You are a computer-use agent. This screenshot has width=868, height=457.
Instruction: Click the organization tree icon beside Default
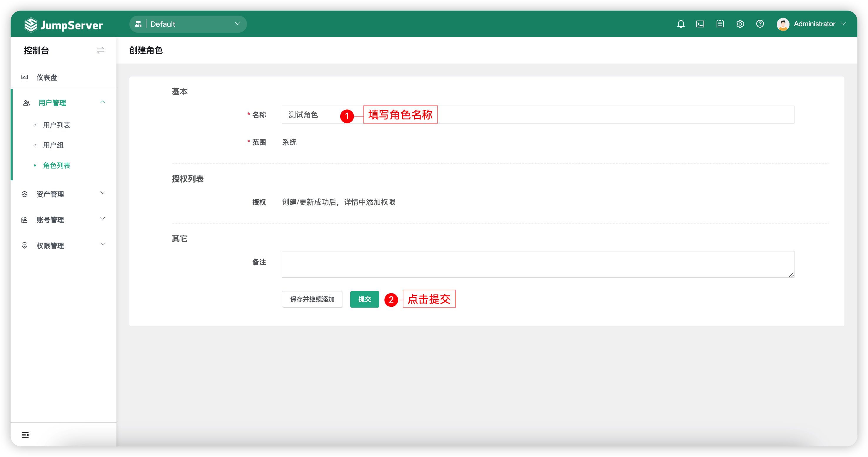coord(138,24)
